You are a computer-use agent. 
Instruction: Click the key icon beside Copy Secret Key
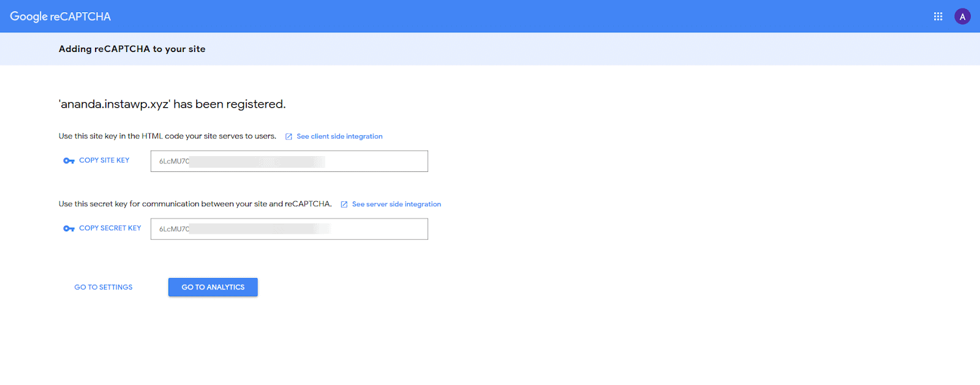pos(69,229)
